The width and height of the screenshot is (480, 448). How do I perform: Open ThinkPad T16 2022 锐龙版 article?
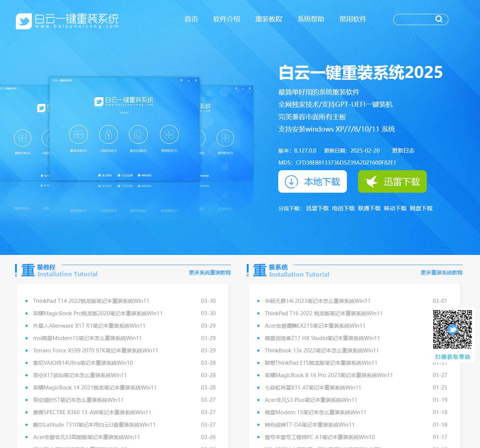tap(324, 313)
